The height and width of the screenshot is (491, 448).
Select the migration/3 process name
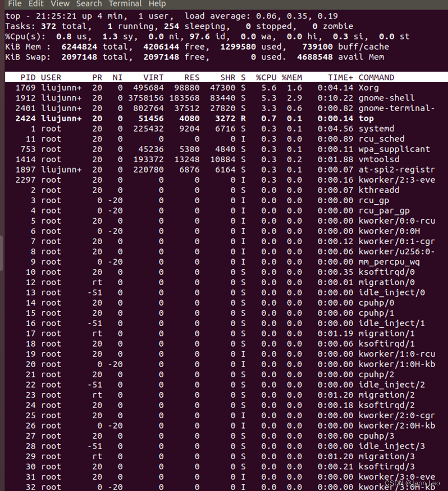(387, 457)
